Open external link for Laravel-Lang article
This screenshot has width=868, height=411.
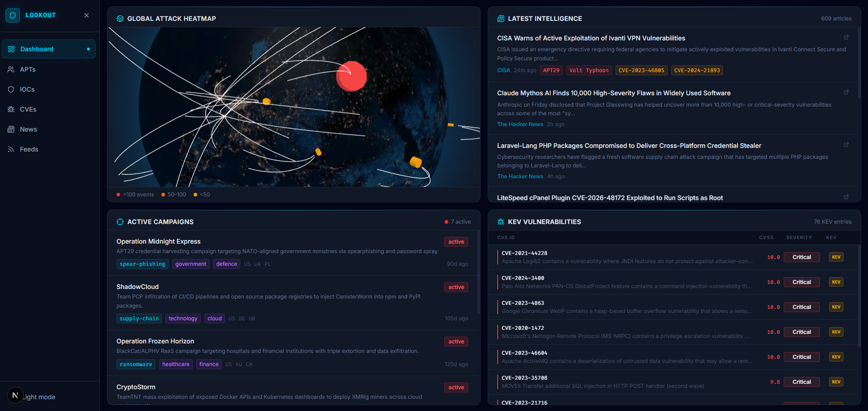click(x=846, y=145)
